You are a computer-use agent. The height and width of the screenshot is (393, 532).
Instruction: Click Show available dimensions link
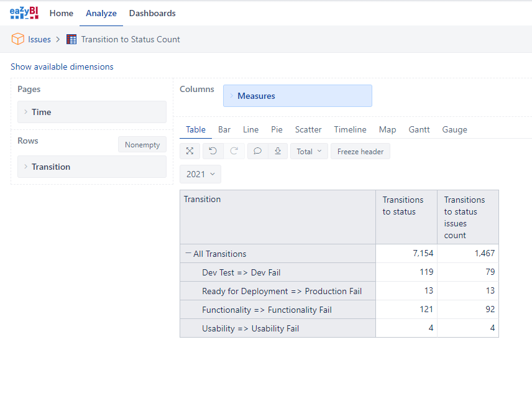[x=62, y=67]
